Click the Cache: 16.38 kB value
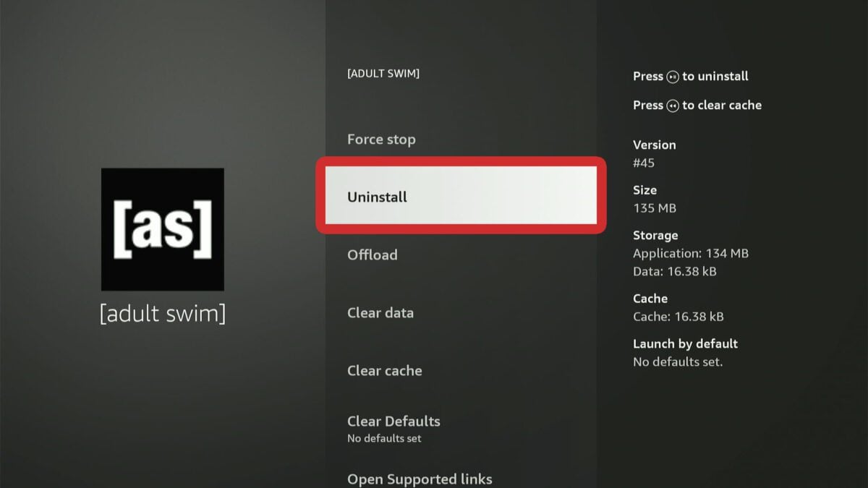This screenshot has height=488, width=868. (678, 317)
